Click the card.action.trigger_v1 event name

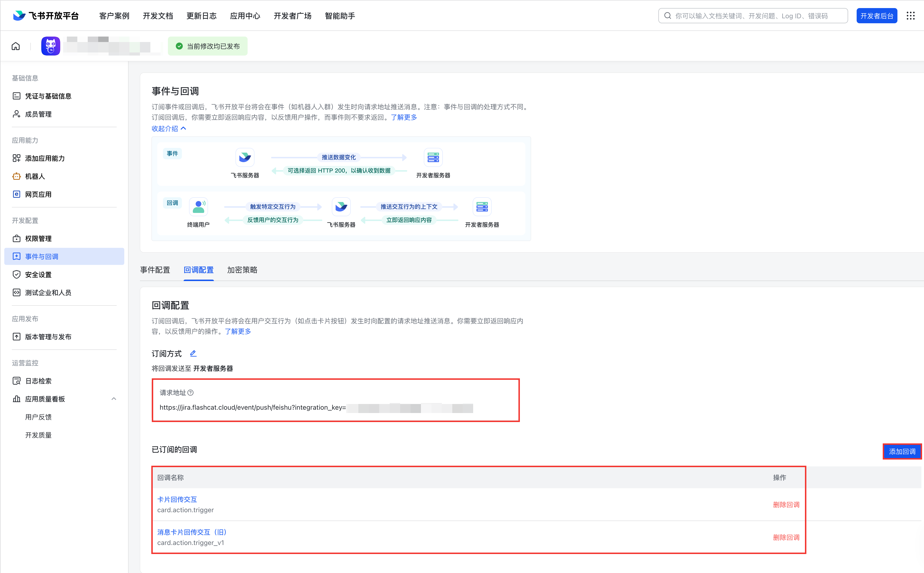190,543
